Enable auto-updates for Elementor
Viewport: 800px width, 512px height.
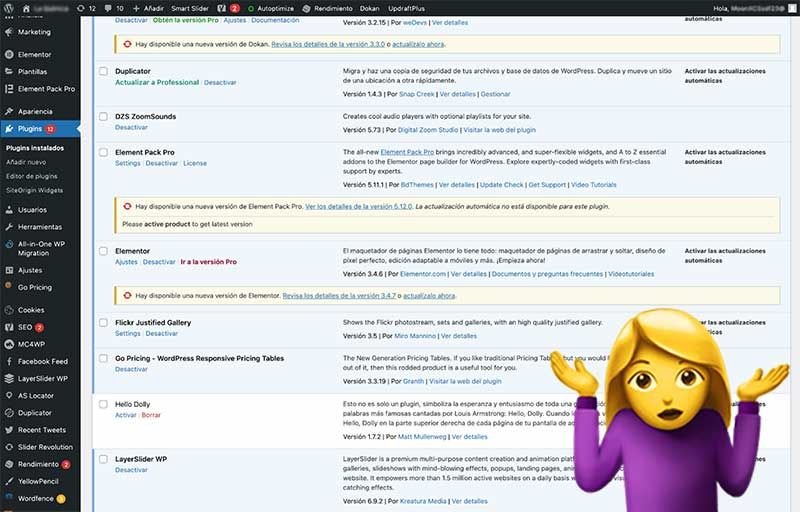725,255
